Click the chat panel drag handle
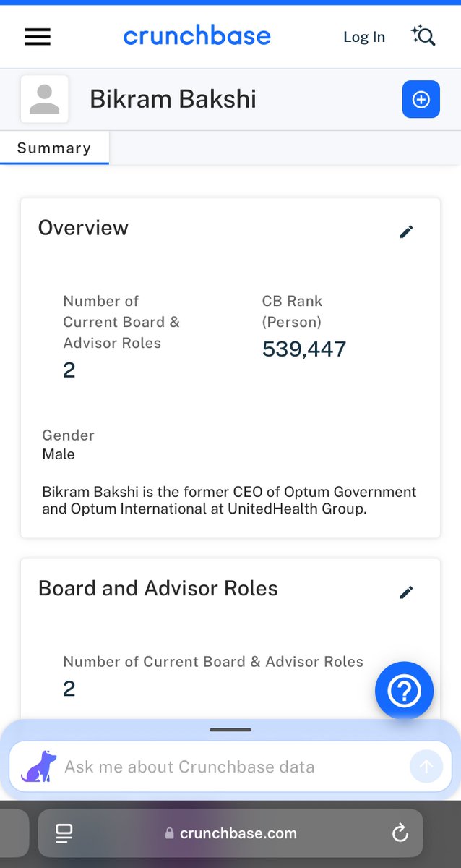This screenshot has width=461, height=868. pos(231,729)
